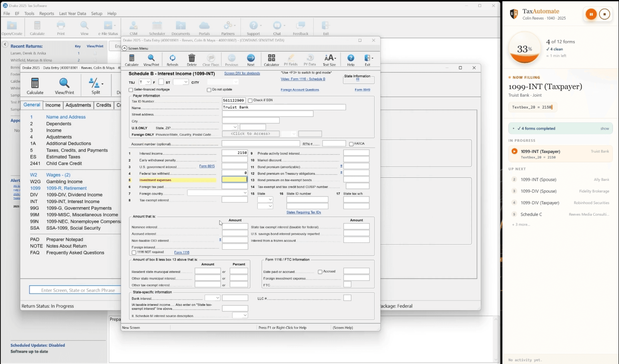Enable Do not update checkbox
Screen dimensions: 619x364
click(209, 90)
